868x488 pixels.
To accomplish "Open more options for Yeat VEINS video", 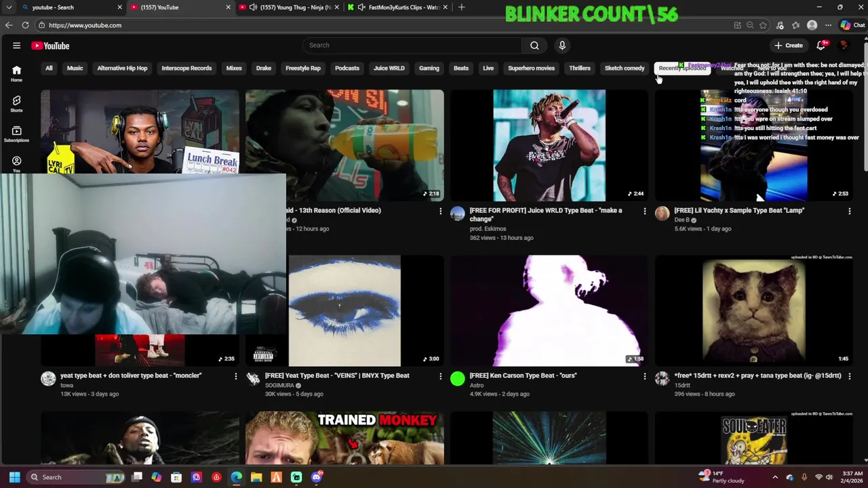I will tap(440, 376).
